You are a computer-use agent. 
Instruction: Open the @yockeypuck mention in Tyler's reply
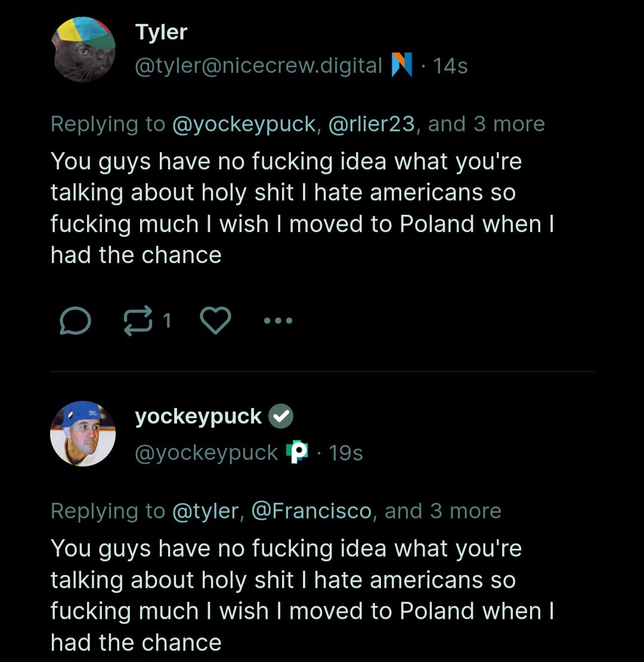pos(243,124)
